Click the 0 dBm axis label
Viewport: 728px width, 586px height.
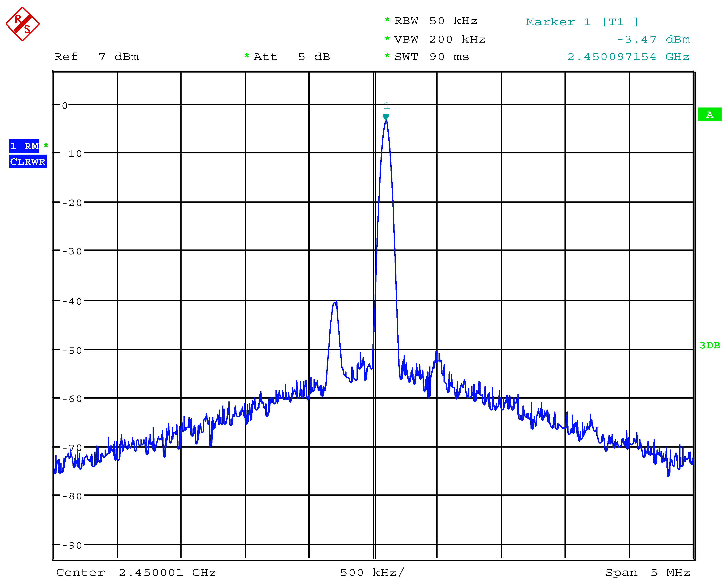pyautogui.click(x=65, y=106)
